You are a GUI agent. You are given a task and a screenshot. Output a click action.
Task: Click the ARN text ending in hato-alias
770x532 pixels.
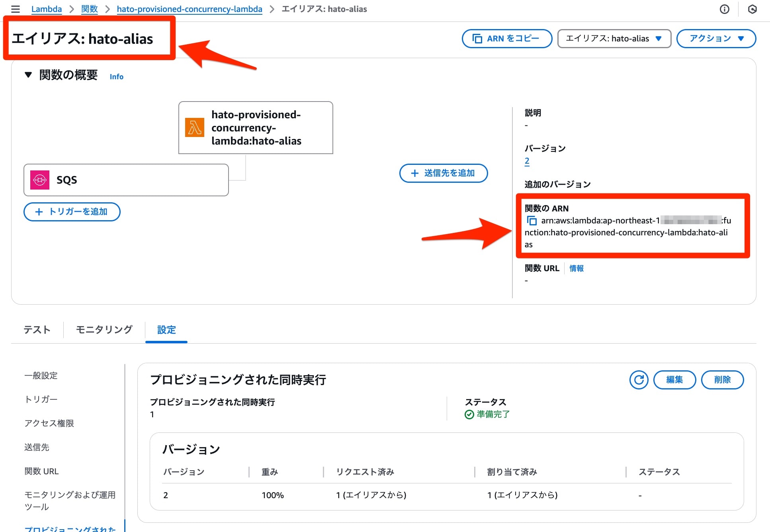(628, 233)
